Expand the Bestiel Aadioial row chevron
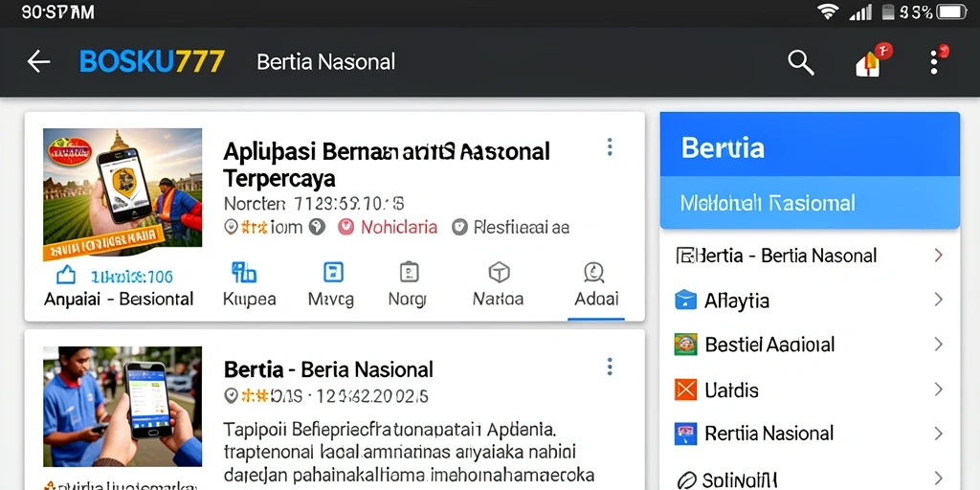 938,345
